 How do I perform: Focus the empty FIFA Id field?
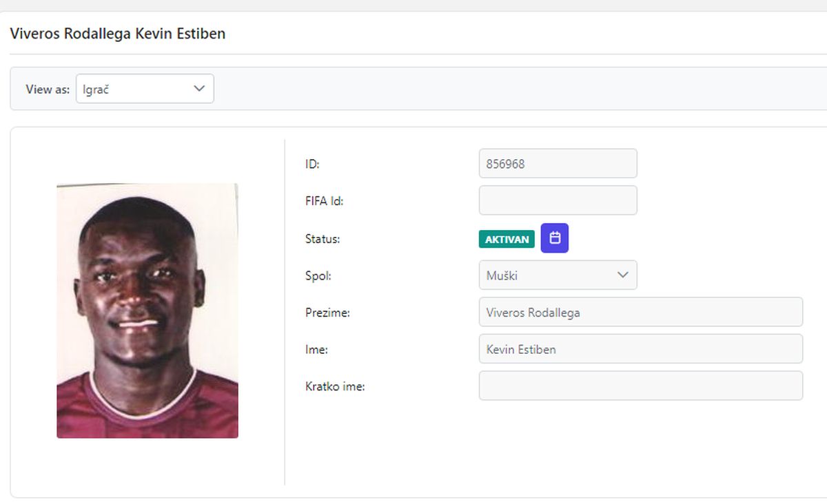tap(558, 200)
